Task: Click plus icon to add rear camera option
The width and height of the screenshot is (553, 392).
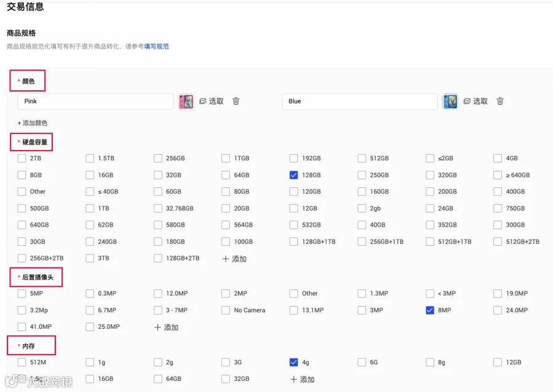Action: pos(158,327)
